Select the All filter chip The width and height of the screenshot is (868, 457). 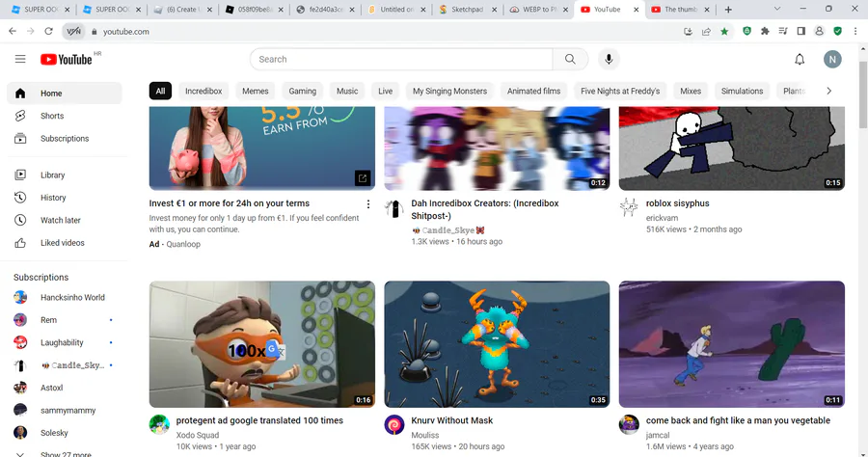click(160, 92)
